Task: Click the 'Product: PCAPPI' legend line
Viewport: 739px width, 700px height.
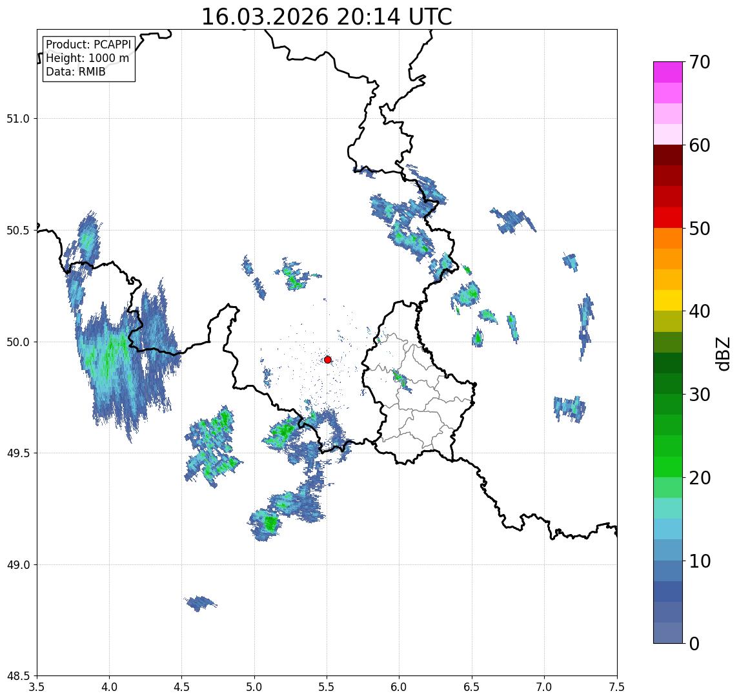Action: click(88, 45)
